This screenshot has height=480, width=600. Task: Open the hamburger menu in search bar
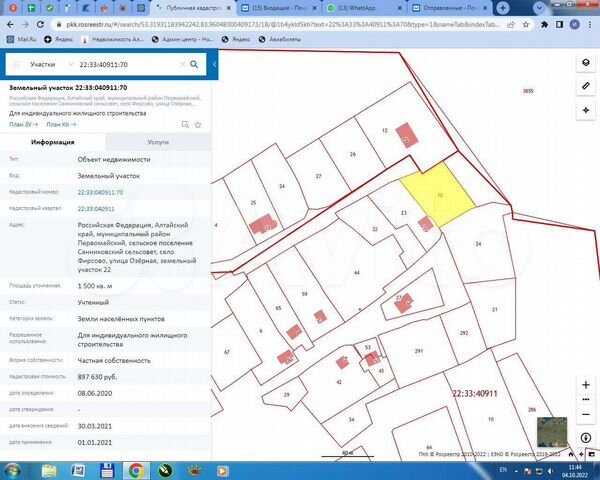(14, 64)
